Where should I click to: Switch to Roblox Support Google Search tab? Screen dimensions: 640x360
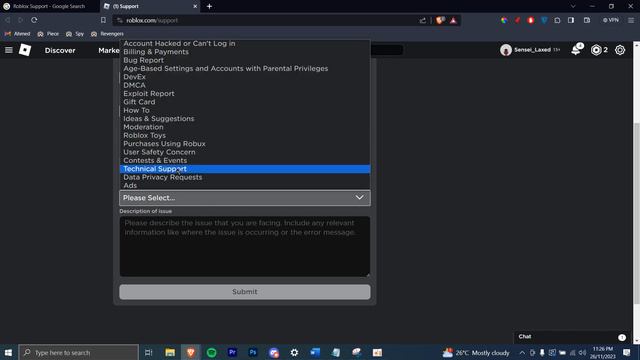point(49,6)
